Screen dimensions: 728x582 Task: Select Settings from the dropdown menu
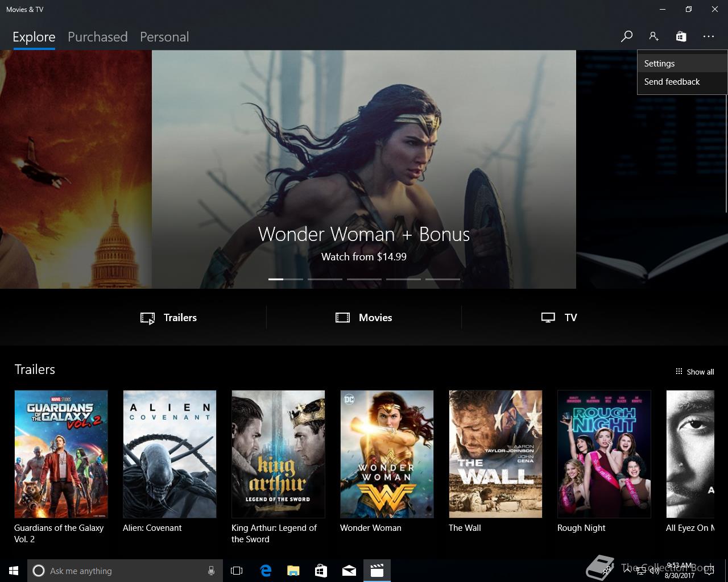tap(682, 64)
